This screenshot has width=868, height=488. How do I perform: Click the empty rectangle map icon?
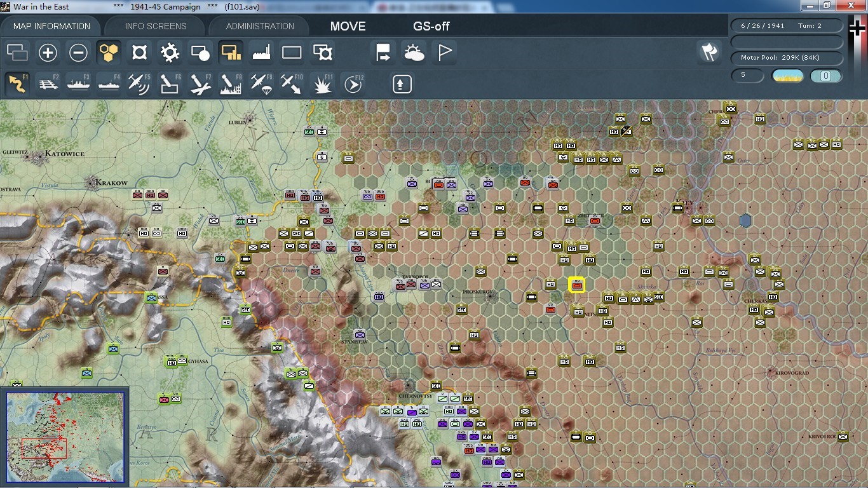point(292,52)
